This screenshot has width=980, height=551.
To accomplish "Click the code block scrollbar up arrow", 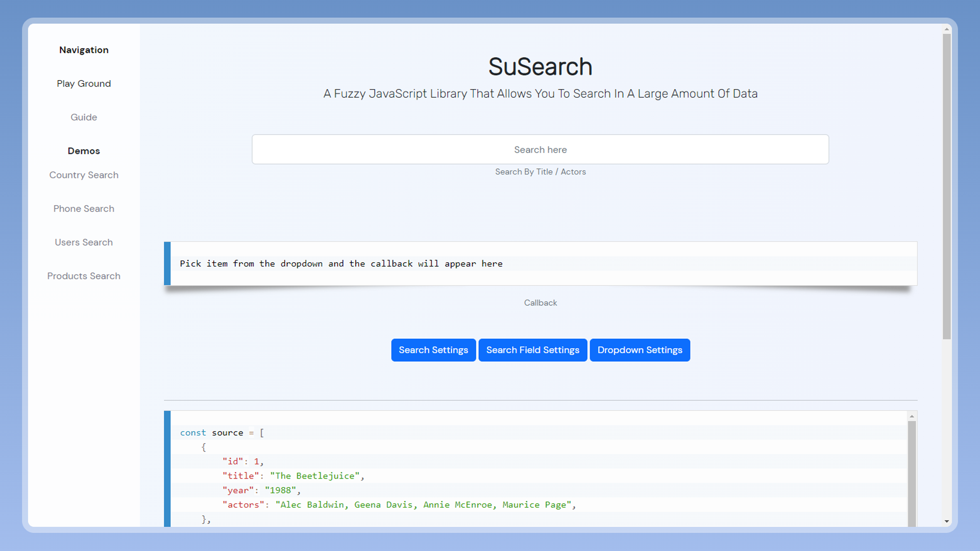I will point(912,416).
